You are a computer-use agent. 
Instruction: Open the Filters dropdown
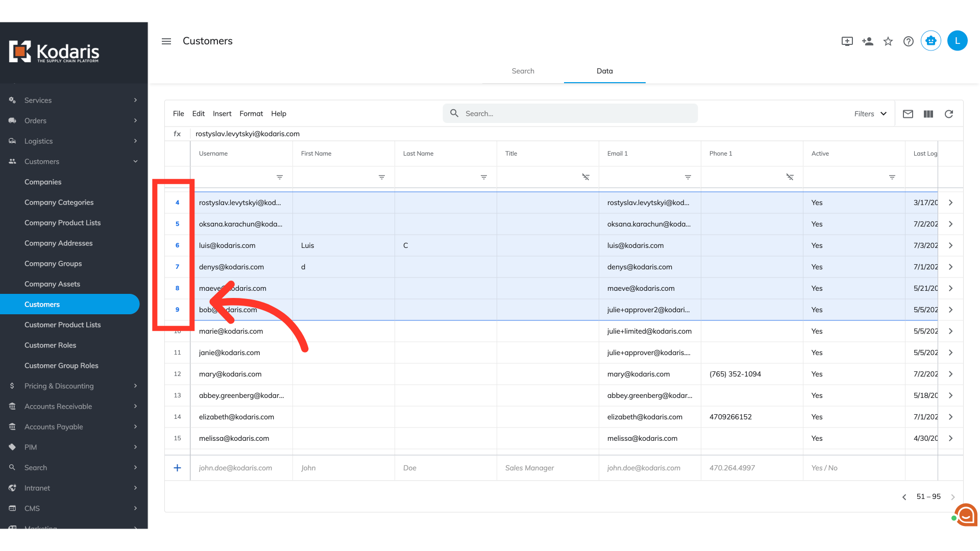[x=870, y=114]
